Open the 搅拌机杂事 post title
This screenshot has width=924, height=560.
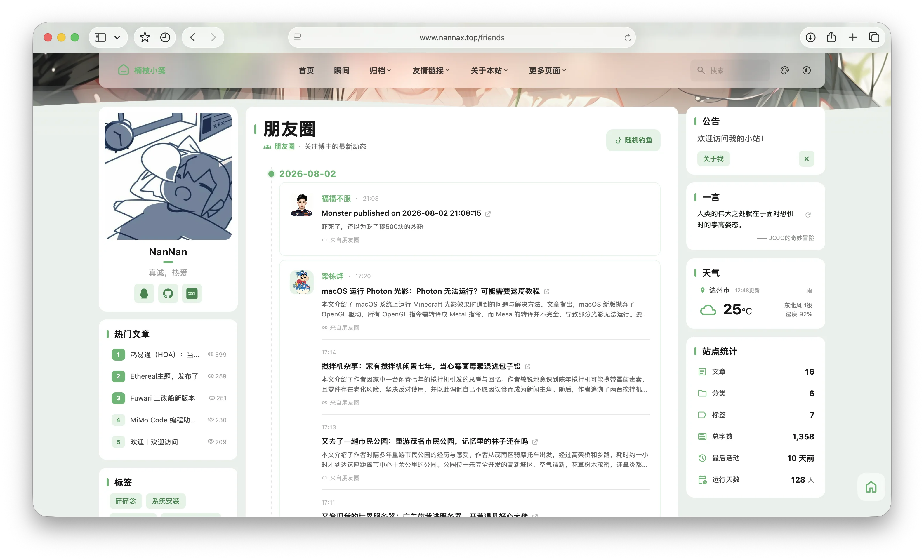(421, 366)
